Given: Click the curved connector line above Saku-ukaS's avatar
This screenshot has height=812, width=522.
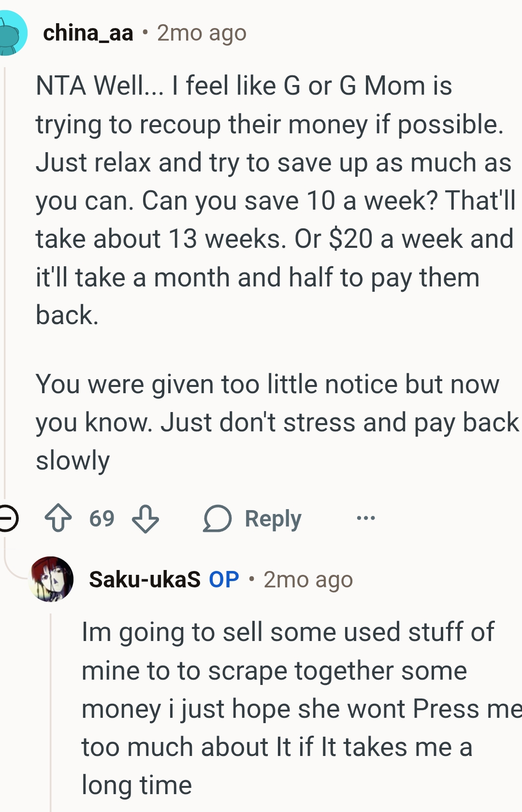Looking at the screenshot, I should click(14, 570).
